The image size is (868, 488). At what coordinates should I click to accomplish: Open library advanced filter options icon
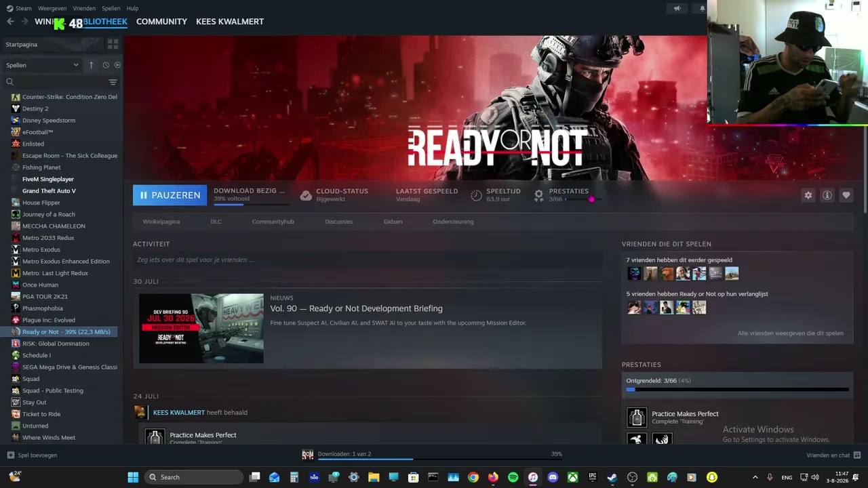click(113, 82)
